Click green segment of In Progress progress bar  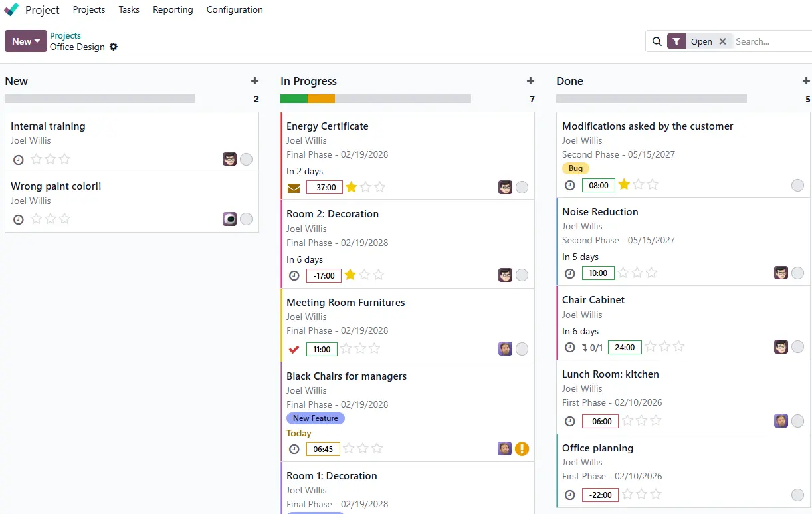click(x=294, y=99)
